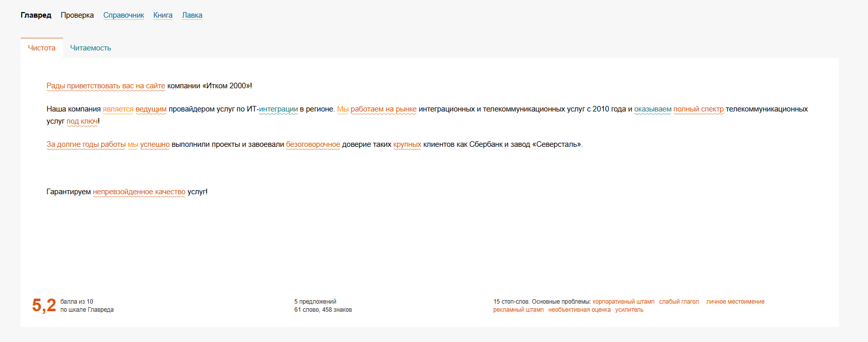Screen dimensions: 868x342
Task: Open the Справочник link in top navigation
Action: [124, 15]
